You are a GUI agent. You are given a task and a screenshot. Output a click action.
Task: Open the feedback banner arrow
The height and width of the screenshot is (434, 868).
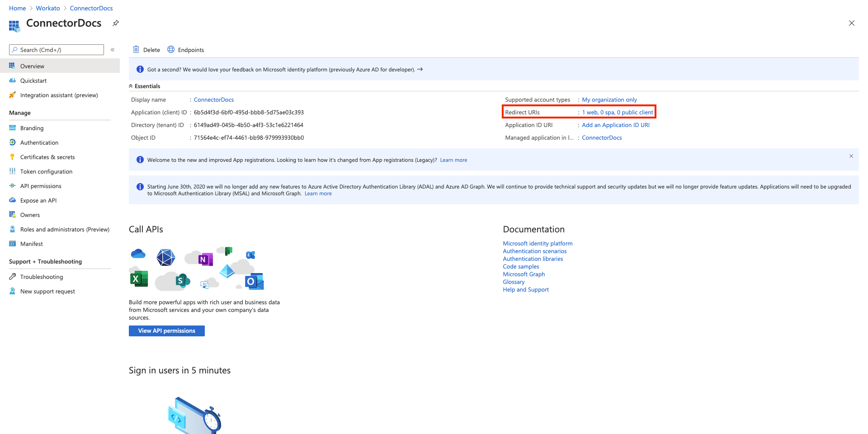coord(420,69)
